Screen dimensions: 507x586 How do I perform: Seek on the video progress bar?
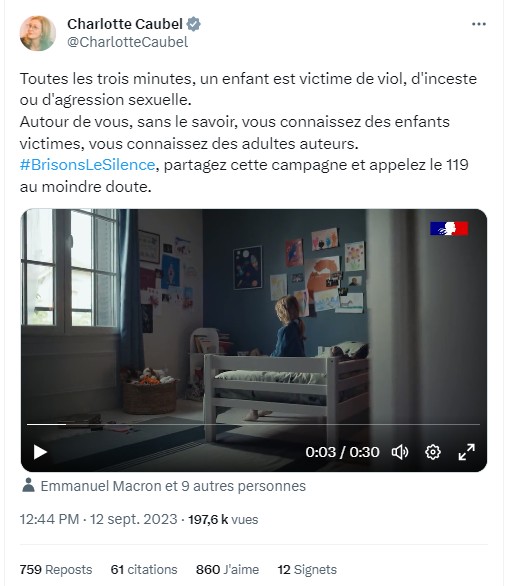[x=253, y=425]
